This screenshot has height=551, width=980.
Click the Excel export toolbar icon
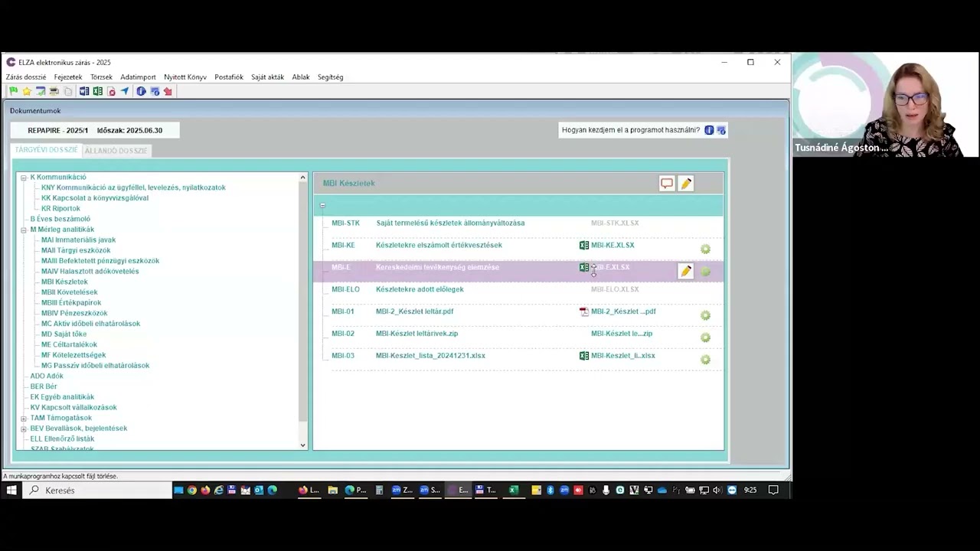pyautogui.click(x=98, y=91)
